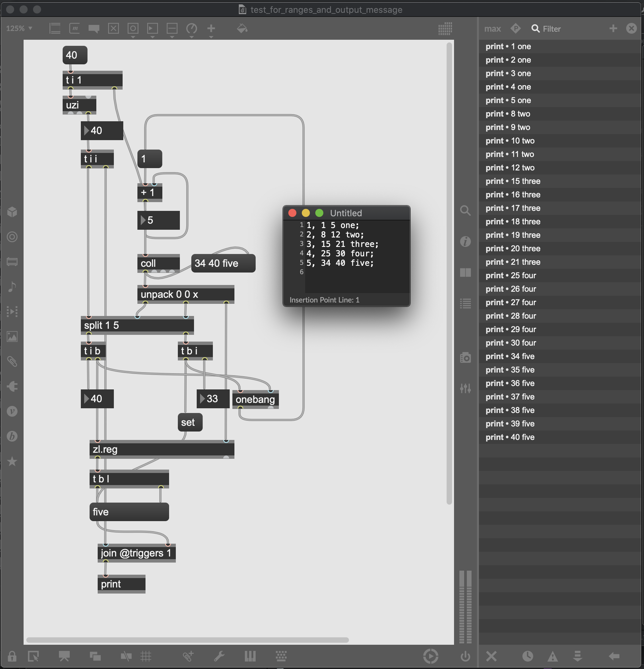Open the sequences play sidebar icon
644x669 pixels.
[12, 311]
